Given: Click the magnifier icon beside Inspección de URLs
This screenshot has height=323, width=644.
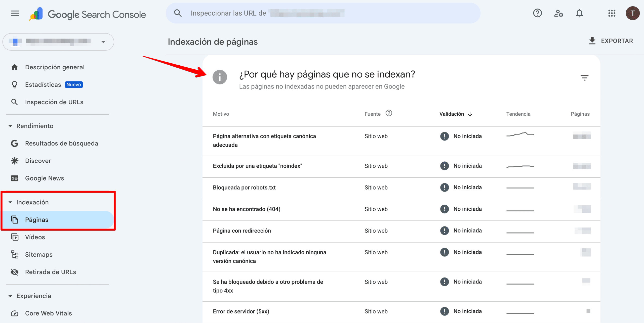Looking at the screenshot, I should (15, 102).
